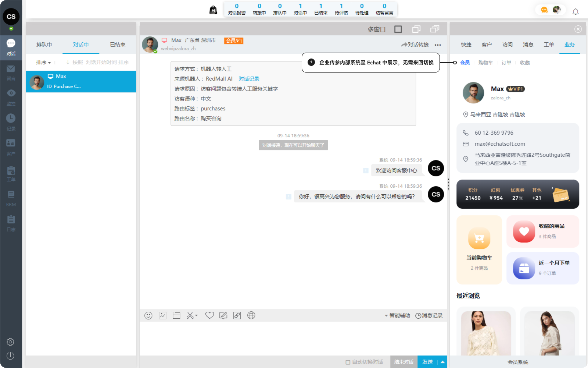Image resolution: width=588 pixels, height=368 pixels.
Task: Open the send options arrow beside 发送
Action: pyautogui.click(x=442, y=362)
